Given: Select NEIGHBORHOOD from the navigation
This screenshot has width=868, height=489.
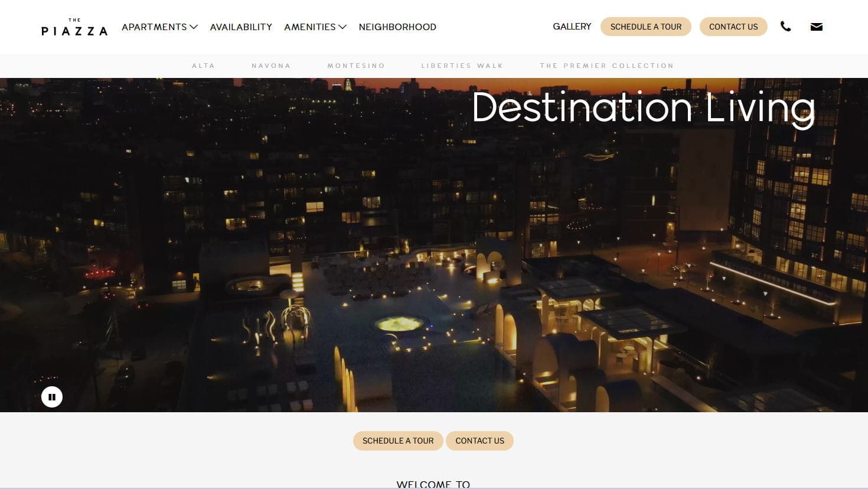Looking at the screenshot, I should point(397,27).
